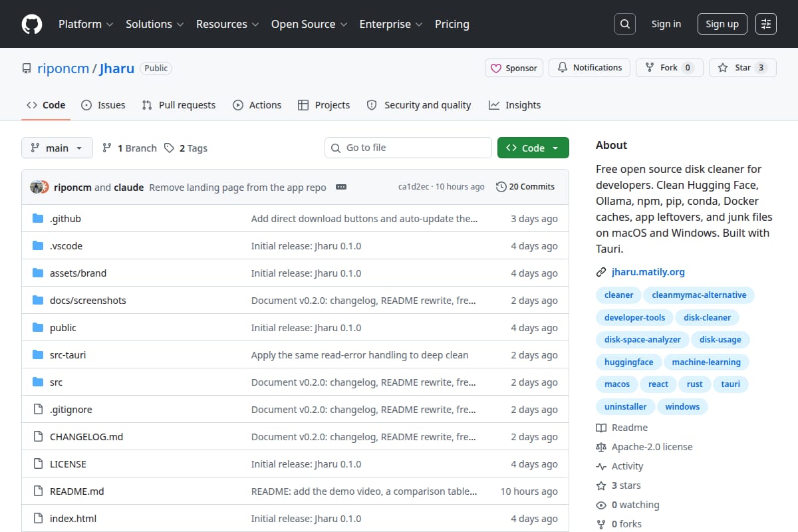
Task: Click the .gitignore file icon
Action: 38,410
